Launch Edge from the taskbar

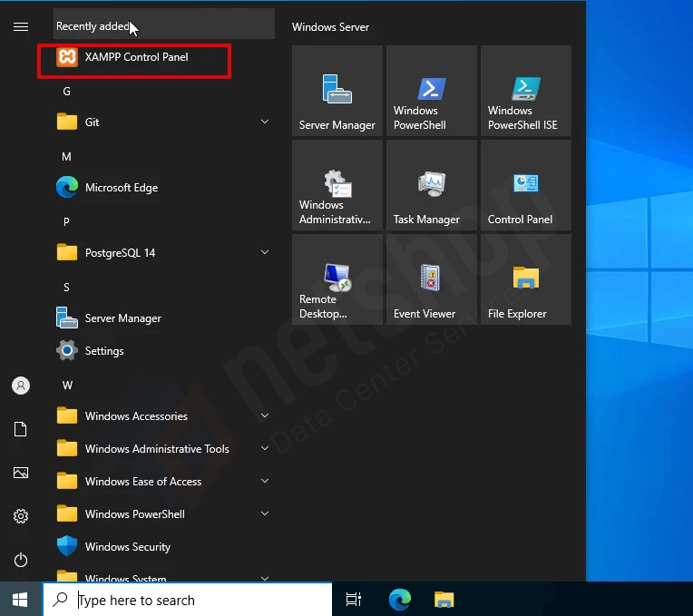pyautogui.click(x=400, y=600)
